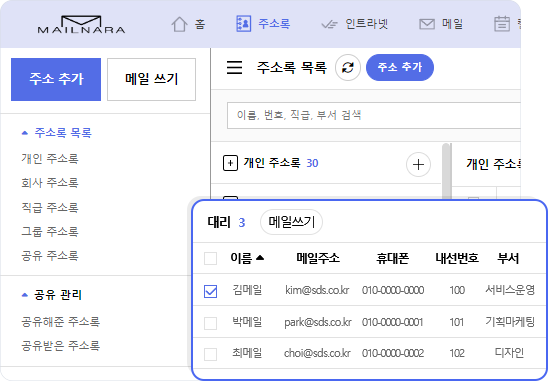Click the 메일쓰기 button beside 대리
Image resolution: width=548 pixels, height=381 pixels.
tap(291, 222)
